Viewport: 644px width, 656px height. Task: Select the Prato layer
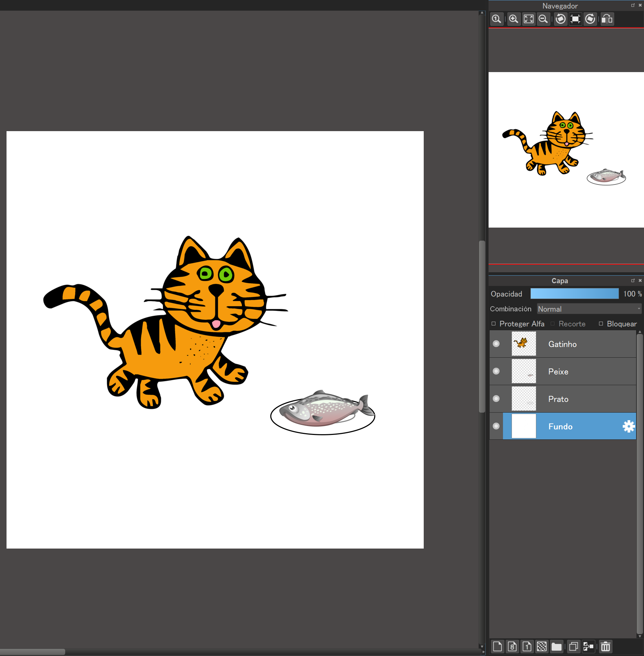pos(563,399)
